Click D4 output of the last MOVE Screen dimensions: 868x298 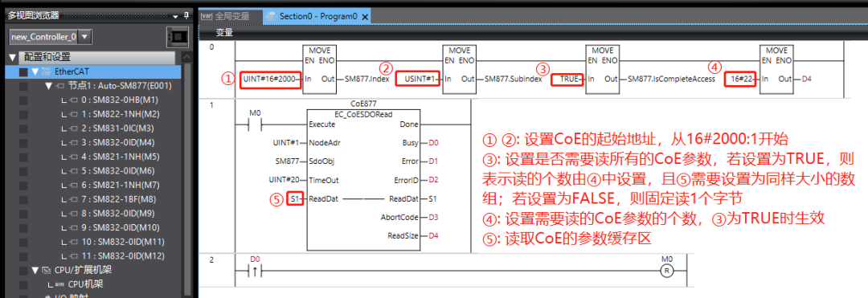tap(807, 80)
